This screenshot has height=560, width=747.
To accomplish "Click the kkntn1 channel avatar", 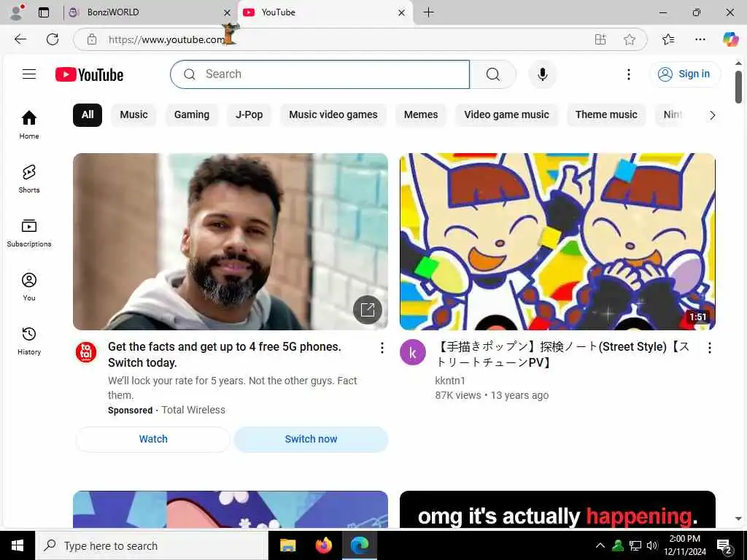I will click(413, 352).
